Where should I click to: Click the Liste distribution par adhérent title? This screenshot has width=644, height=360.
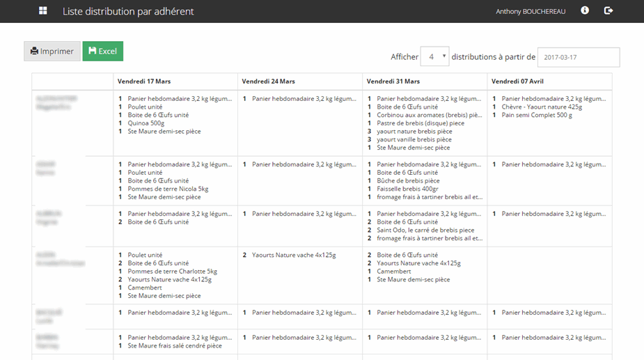click(128, 12)
